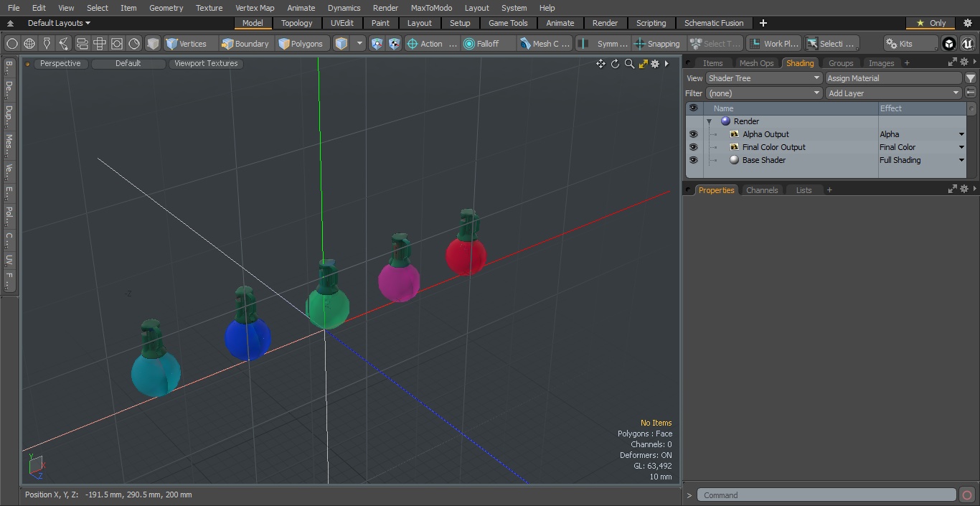Select the Base Shader row
This screenshot has height=506, width=980.
pos(826,160)
